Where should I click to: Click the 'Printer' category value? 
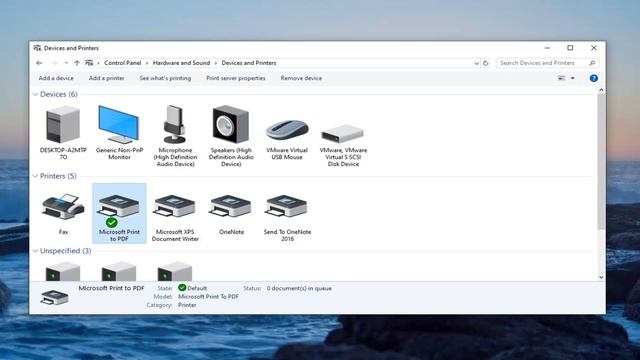(187, 305)
